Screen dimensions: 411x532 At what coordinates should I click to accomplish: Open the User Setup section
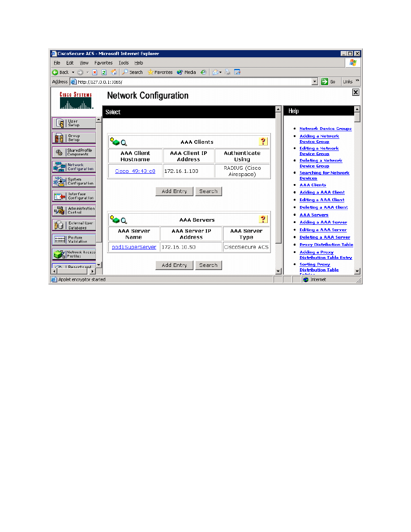click(x=74, y=122)
